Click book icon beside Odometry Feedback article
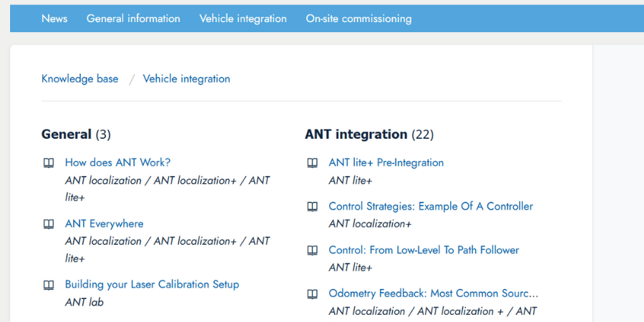 (x=313, y=294)
